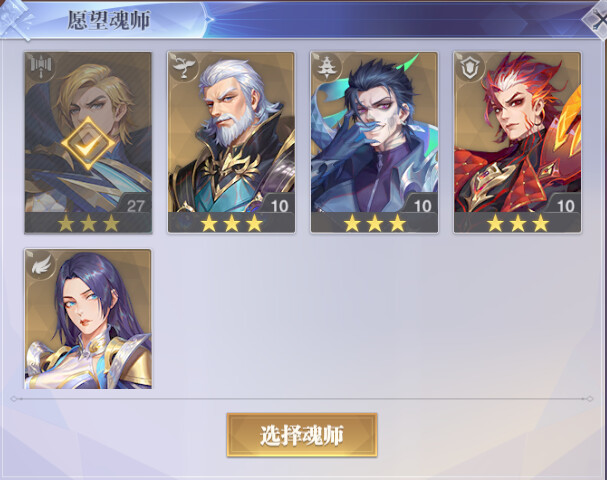
Task: Click the three-star rating under blue-haired hero
Action: click(x=375, y=223)
